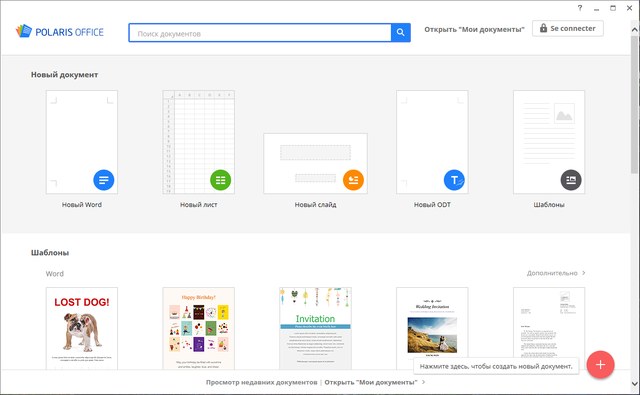Click the tooltip about creating a new document

(496, 366)
